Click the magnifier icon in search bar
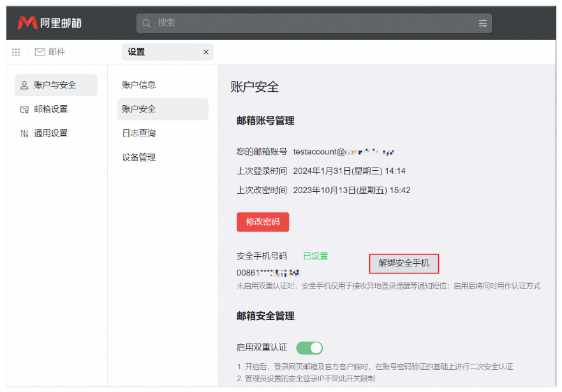The image size is (562, 392). [147, 22]
